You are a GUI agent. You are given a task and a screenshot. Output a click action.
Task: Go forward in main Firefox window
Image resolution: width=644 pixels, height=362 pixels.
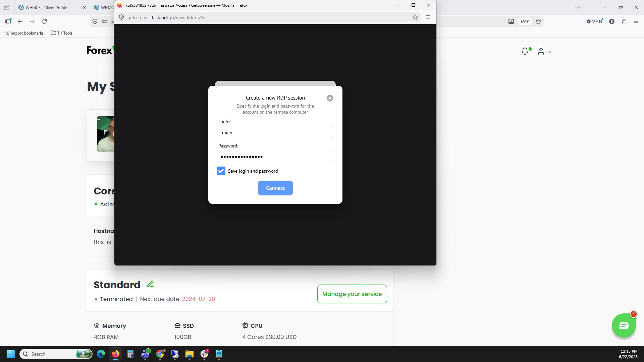tap(32, 21)
